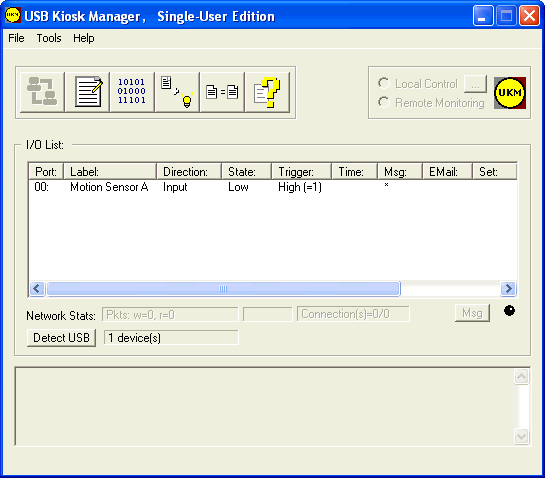Viewport: 545px width, 478px height.
Task: Click the I/O list horizontal scrollbar thumb
Action: pos(223,289)
